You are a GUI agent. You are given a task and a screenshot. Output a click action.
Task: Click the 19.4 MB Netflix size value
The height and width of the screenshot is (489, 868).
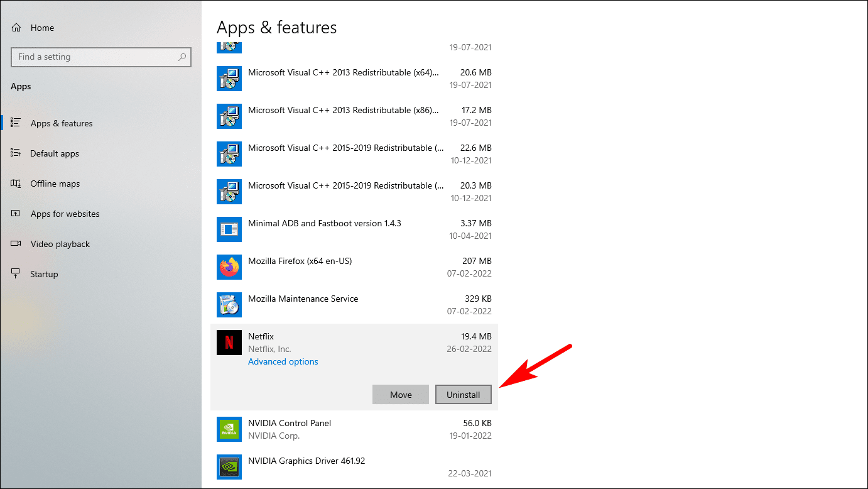coord(476,336)
